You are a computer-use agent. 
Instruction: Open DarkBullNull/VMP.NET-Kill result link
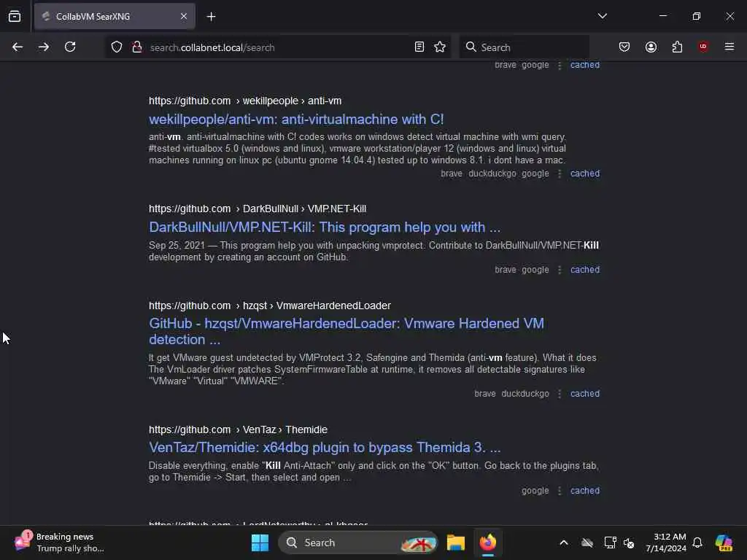325,227
